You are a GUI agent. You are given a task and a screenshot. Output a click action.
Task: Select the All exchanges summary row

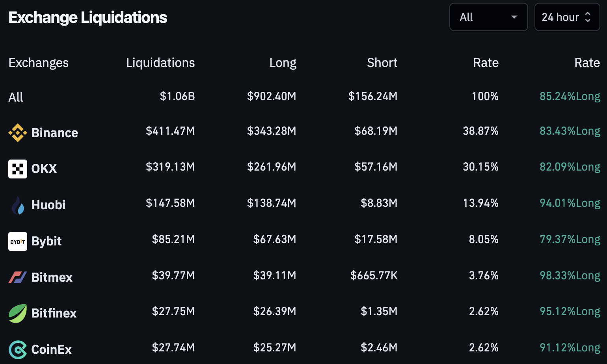click(16, 97)
